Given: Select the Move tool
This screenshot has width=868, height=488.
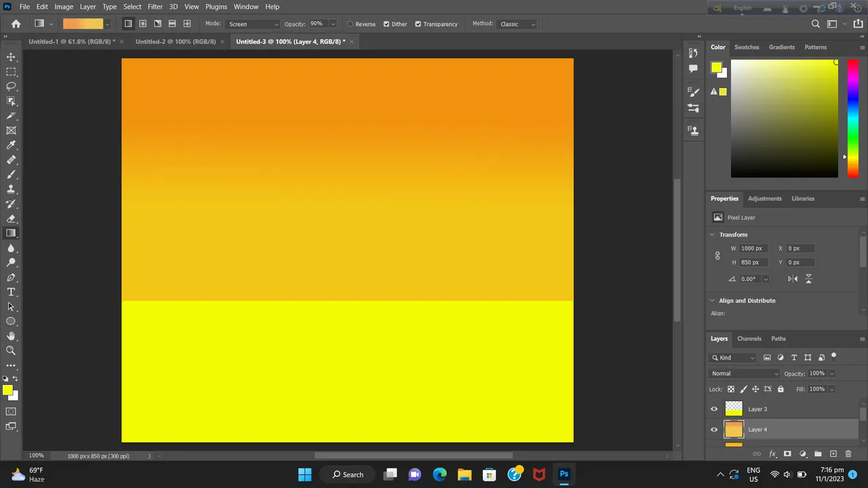Looking at the screenshot, I should pos(11,57).
